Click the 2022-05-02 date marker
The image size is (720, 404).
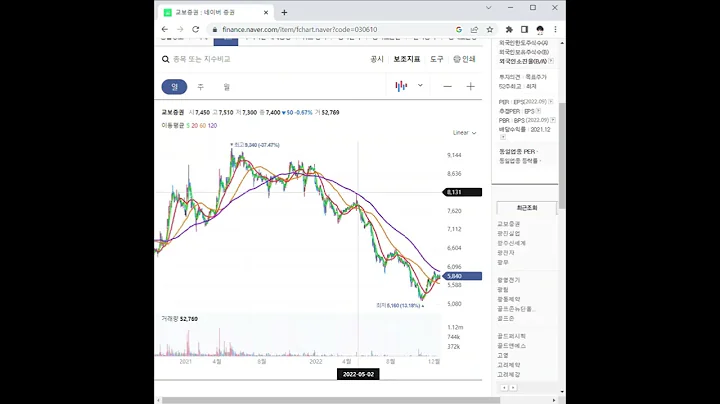pos(358,374)
